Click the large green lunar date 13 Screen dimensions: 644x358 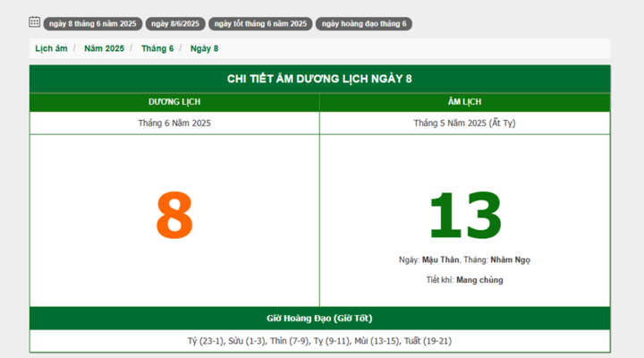tap(464, 217)
